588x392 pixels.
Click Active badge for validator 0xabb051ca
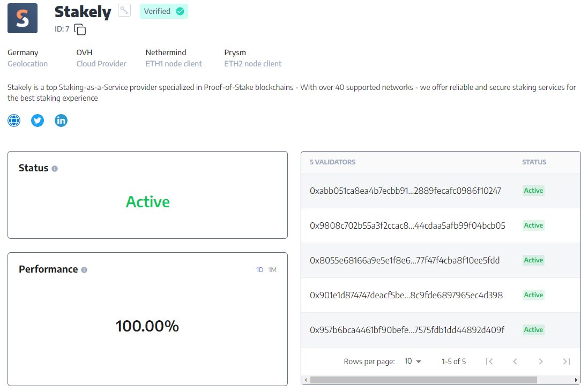pos(533,191)
